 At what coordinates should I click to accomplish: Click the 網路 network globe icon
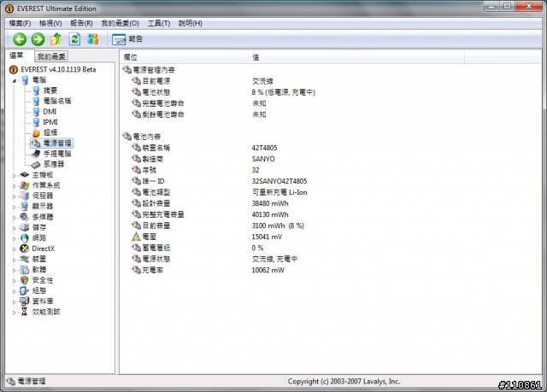pyautogui.click(x=25, y=238)
